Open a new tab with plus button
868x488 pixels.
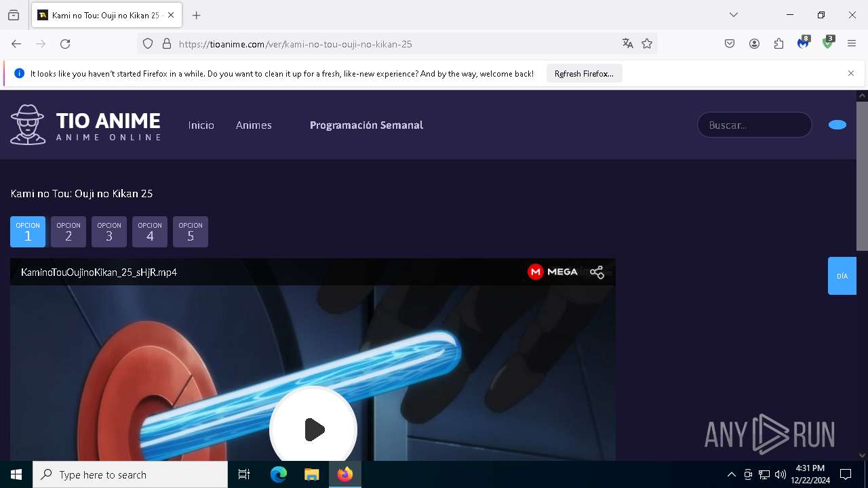197,15
